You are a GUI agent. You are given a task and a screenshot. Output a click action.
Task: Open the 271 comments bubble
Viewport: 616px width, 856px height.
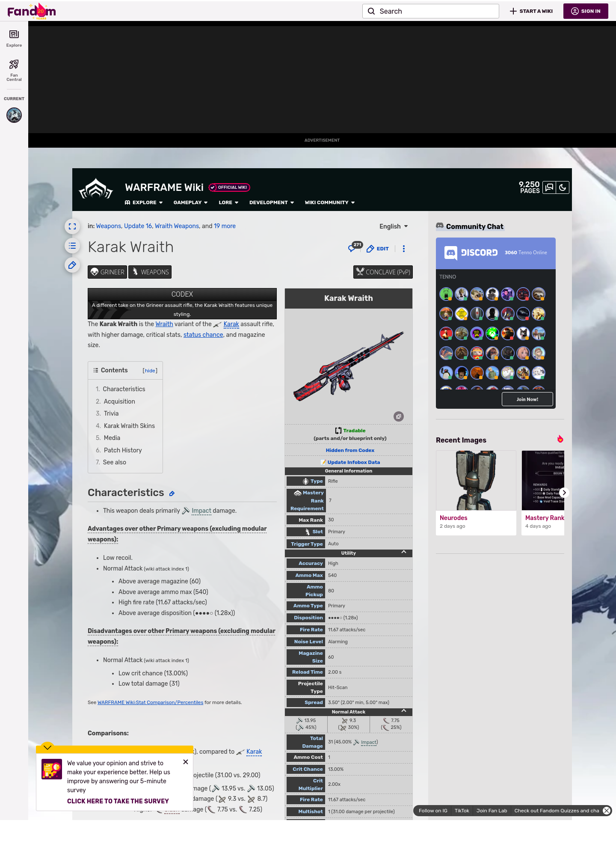(x=355, y=247)
